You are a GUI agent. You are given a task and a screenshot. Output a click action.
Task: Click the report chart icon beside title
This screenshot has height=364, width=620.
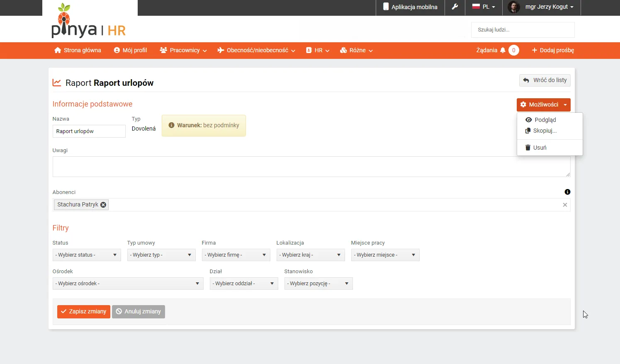[x=57, y=83]
